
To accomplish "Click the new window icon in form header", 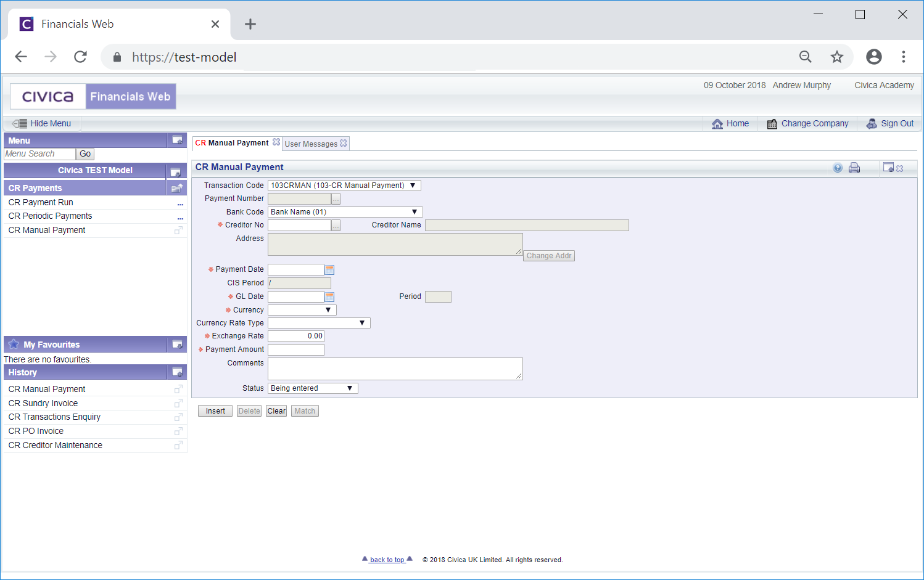I will [x=888, y=167].
